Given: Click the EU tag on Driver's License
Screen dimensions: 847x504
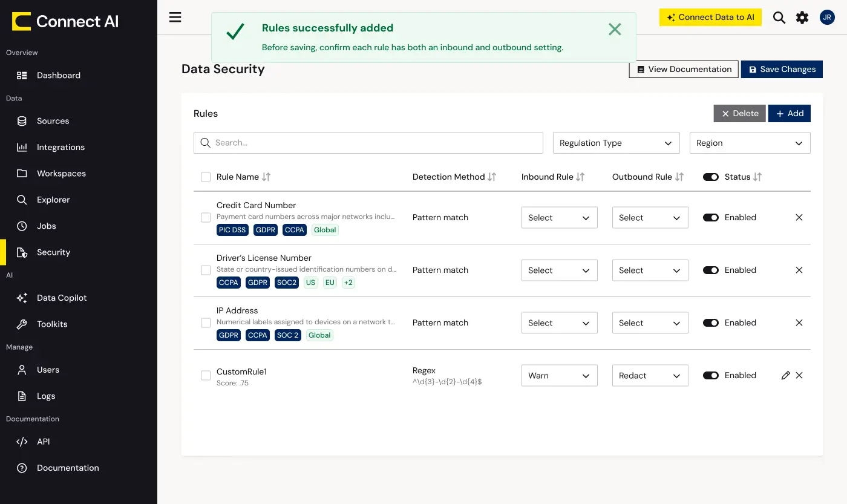Looking at the screenshot, I should tap(330, 283).
